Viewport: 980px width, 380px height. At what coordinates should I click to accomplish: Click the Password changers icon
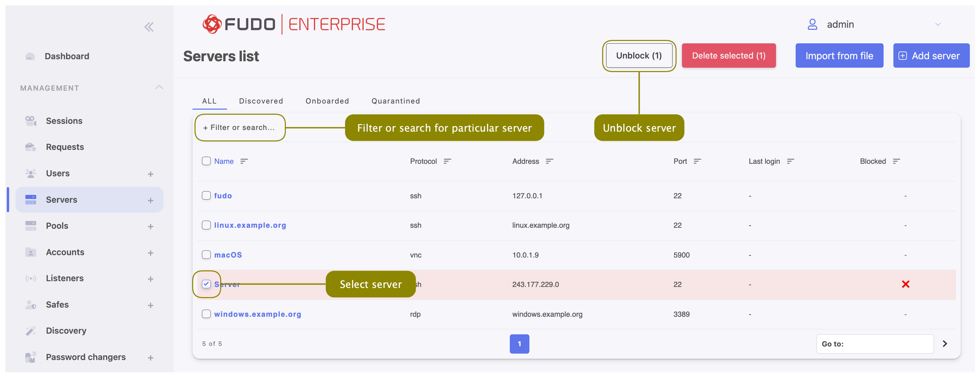click(30, 357)
